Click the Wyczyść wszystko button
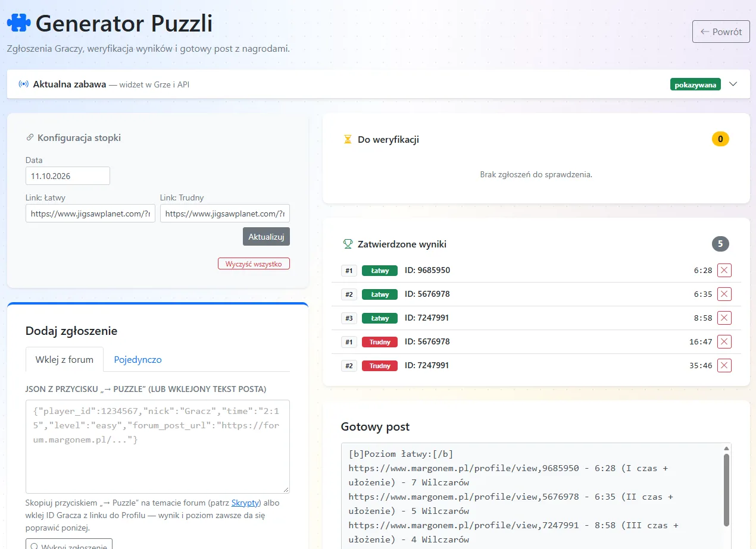The width and height of the screenshot is (756, 549). [x=254, y=263]
